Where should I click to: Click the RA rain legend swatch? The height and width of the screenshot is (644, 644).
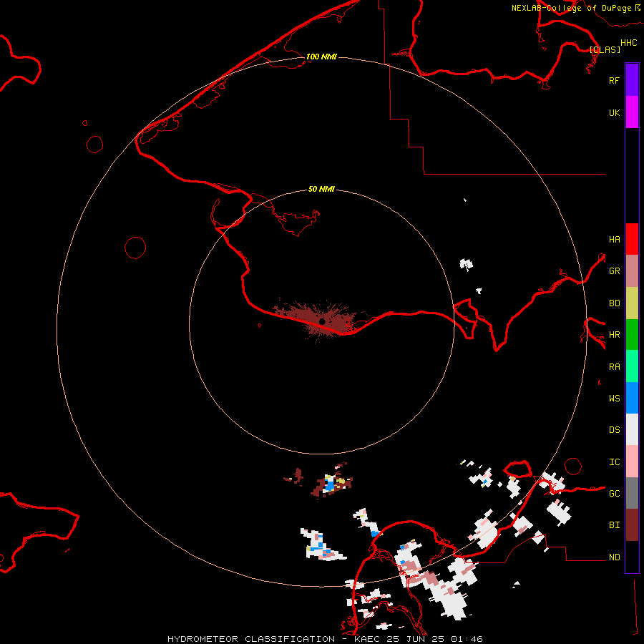click(632, 366)
